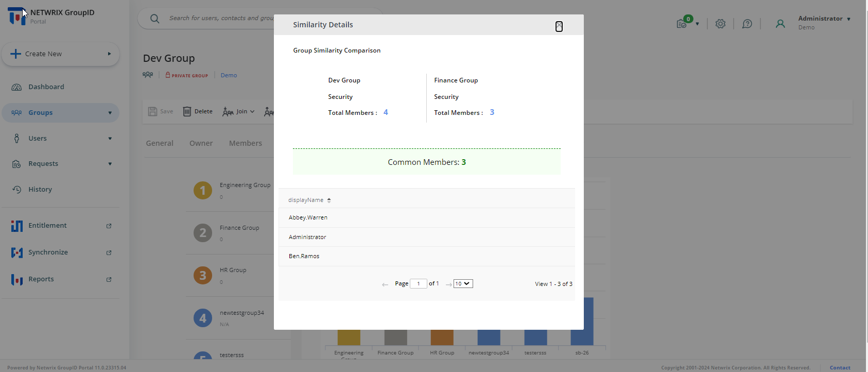Open the settings gear icon
Image resolution: width=868 pixels, height=372 pixels.
pyautogui.click(x=720, y=24)
